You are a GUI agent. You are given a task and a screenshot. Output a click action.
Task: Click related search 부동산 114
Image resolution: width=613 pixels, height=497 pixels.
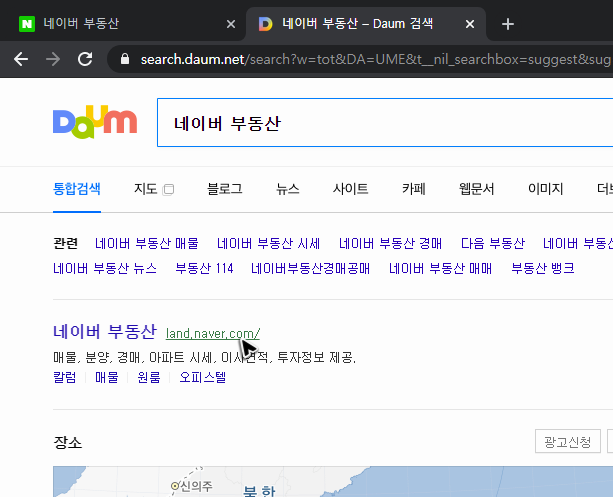[204, 268]
